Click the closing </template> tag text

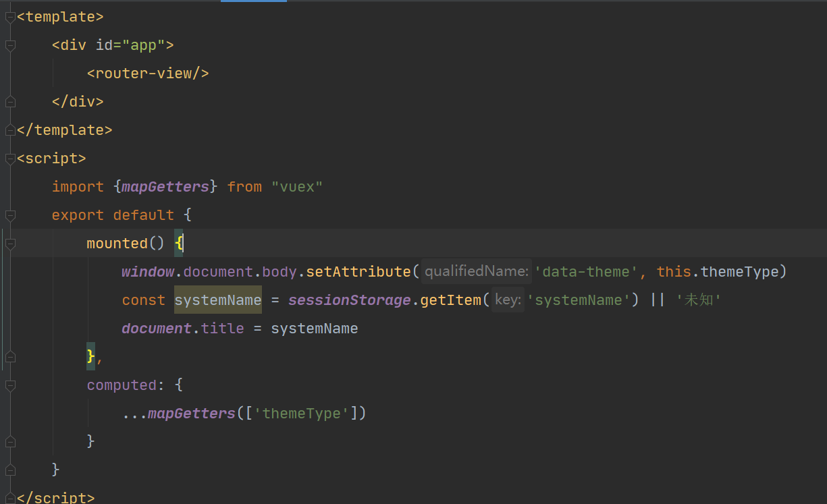coord(65,130)
